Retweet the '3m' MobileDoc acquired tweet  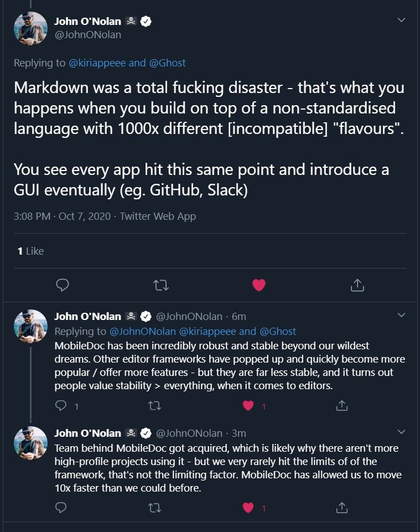(x=155, y=507)
